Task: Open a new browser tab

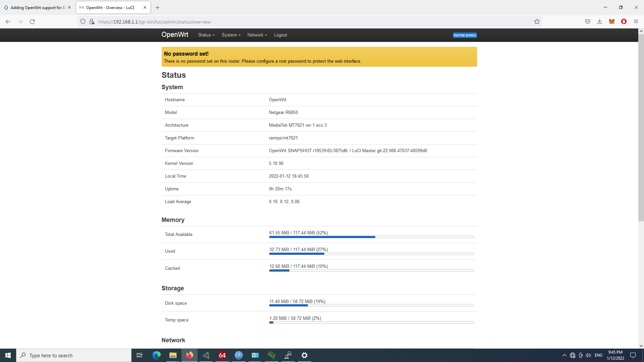Action: pyautogui.click(x=158, y=7)
